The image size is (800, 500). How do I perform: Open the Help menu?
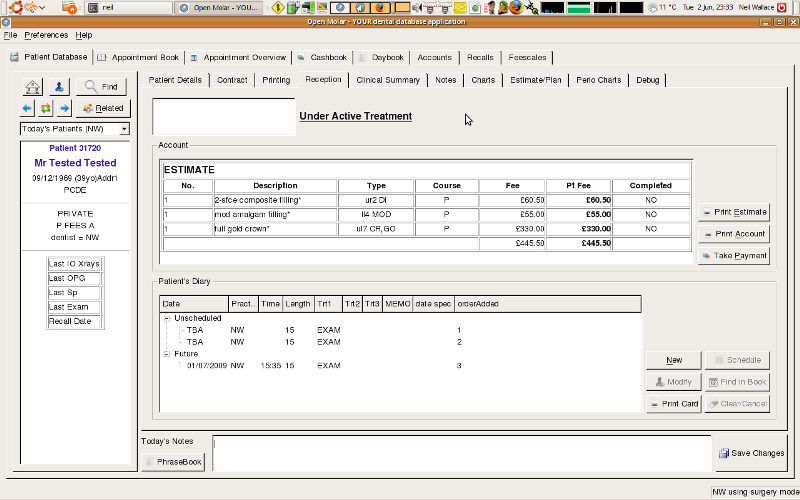pos(84,35)
